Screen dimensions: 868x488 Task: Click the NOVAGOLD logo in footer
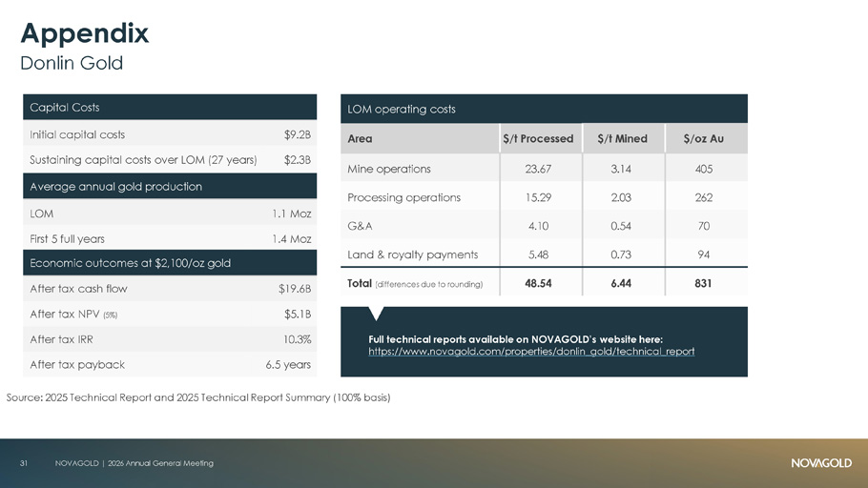(x=821, y=463)
